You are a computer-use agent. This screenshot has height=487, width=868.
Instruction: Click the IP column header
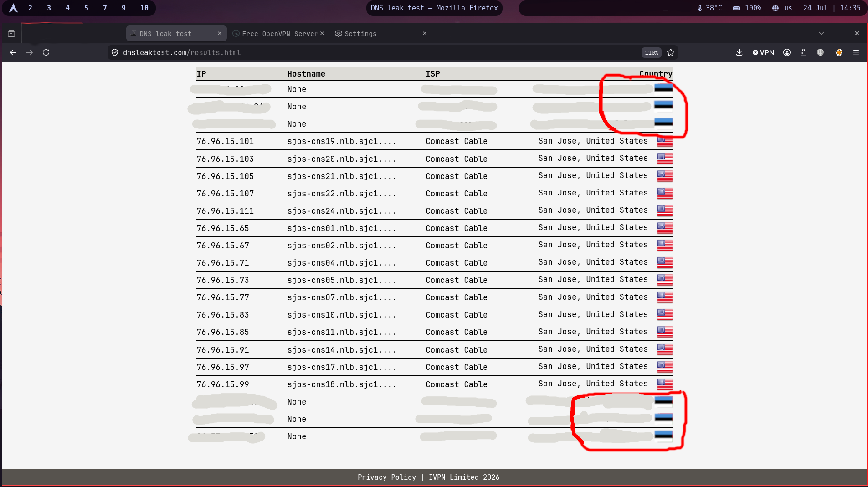(201, 74)
